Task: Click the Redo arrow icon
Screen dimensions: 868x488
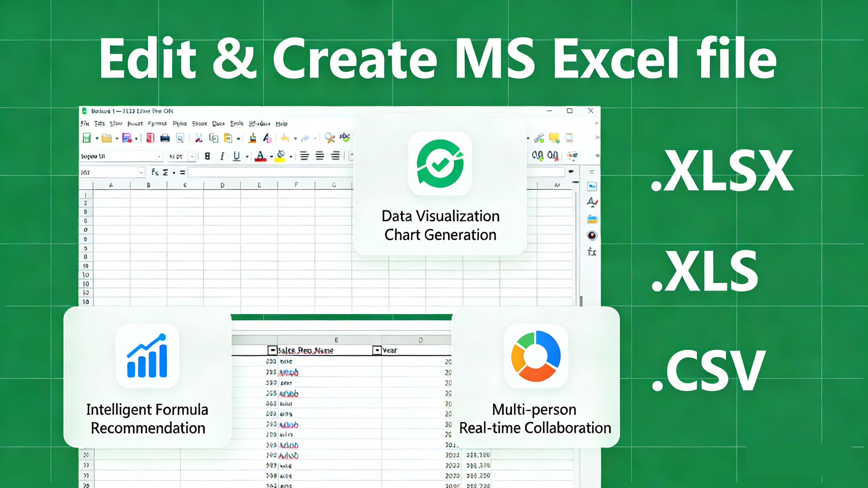Action: pos(305,138)
